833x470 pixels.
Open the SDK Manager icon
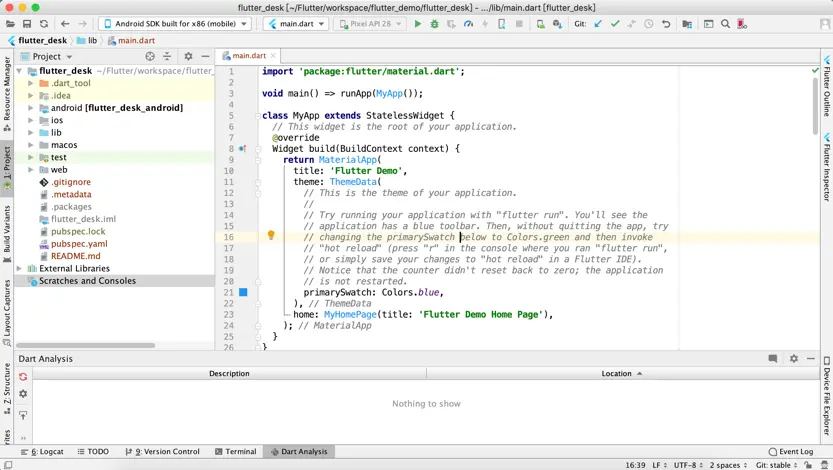(x=557, y=24)
